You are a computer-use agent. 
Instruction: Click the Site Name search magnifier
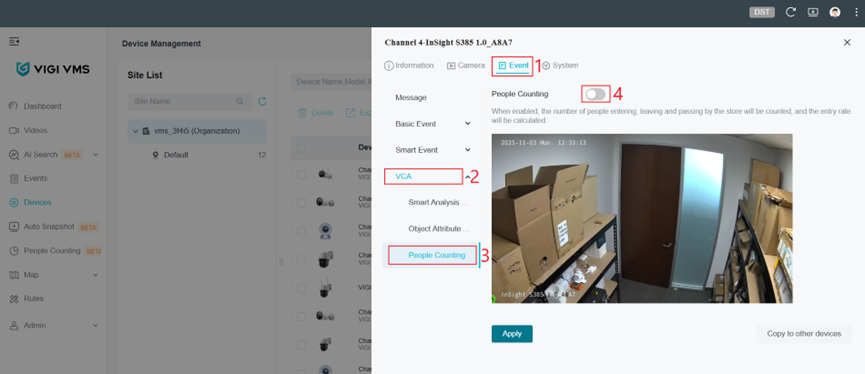[x=240, y=101]
